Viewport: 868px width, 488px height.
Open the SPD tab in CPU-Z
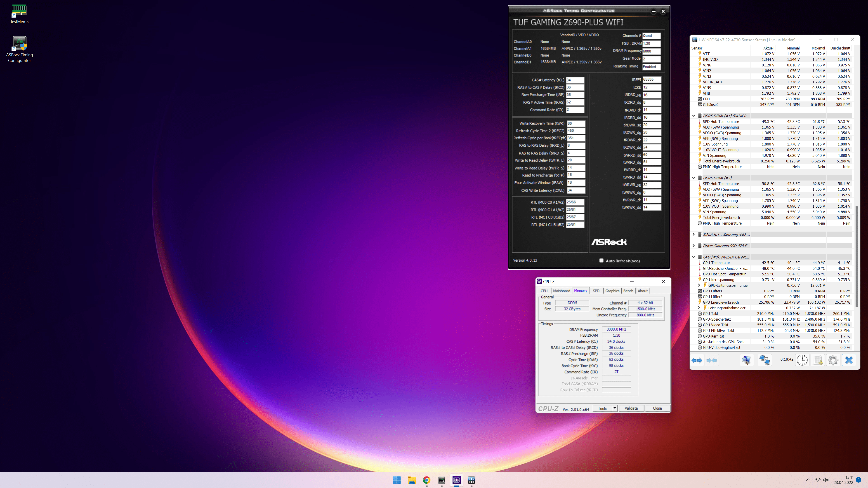tap(596, 291)
